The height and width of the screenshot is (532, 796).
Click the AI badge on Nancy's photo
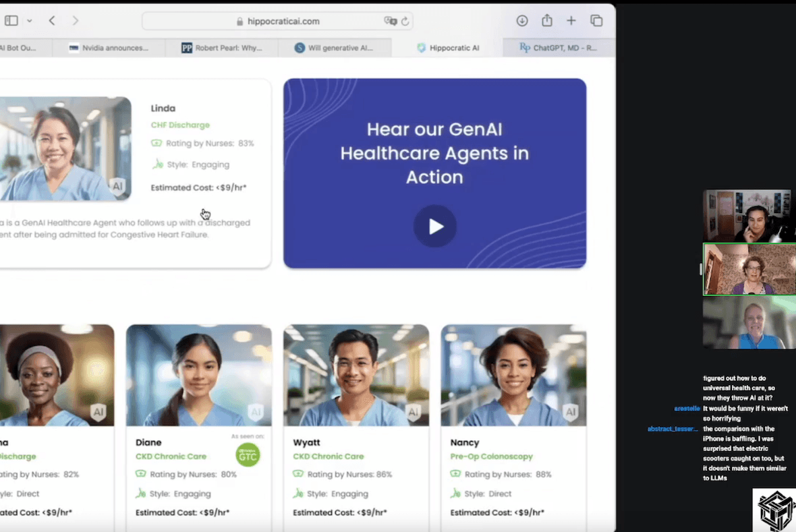[571, 412]
